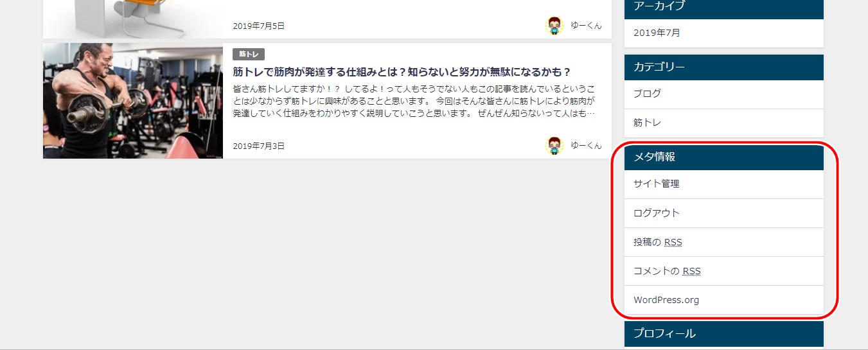
Task: Open the 2019年7月 archive link
Action: click(x=657, y=33)
